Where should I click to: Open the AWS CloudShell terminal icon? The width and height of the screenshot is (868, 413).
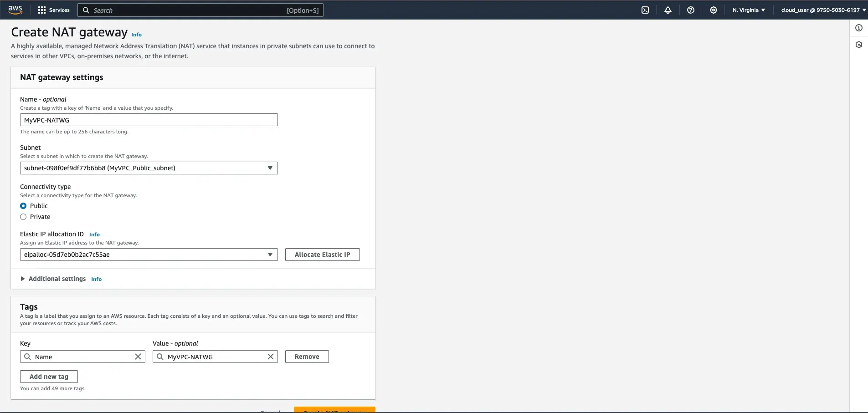[645, 10]
